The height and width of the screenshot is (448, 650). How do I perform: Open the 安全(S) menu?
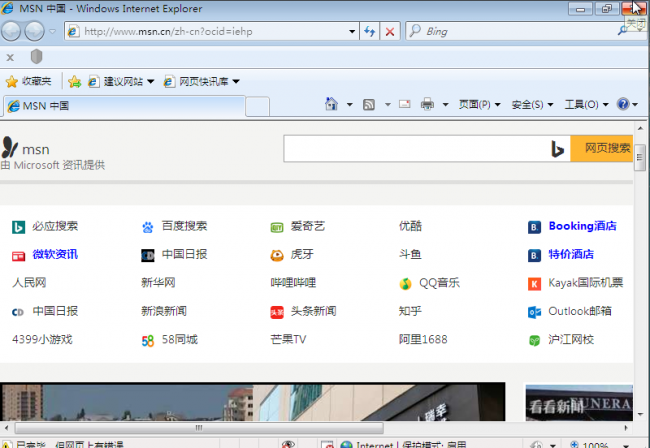[x=532, y=104]
